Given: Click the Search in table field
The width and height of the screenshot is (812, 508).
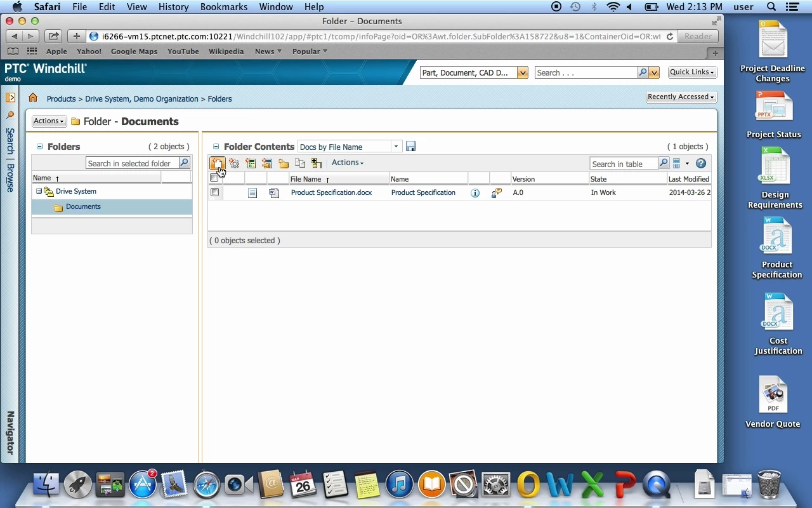Looking at the screenshot, I should click(x=624, y=164).
